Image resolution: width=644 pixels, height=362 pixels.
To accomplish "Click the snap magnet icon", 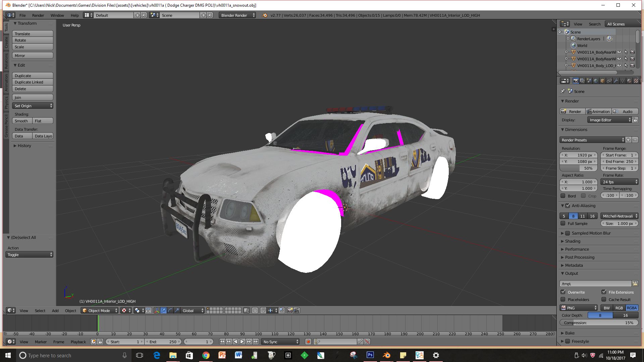I will [263, 310].
